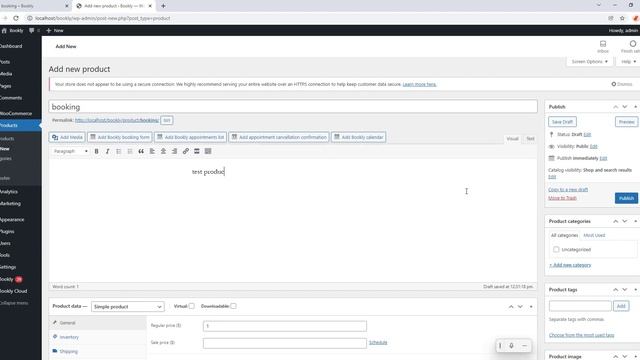Expand Screen Options panel

pyautogui.click(x=590, y=62)
